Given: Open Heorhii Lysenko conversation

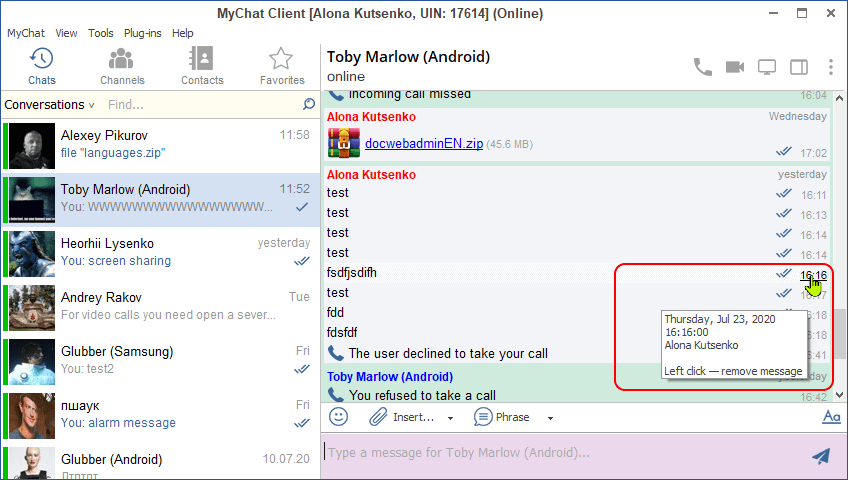Looking at the screenshot, I should [160, 251].
